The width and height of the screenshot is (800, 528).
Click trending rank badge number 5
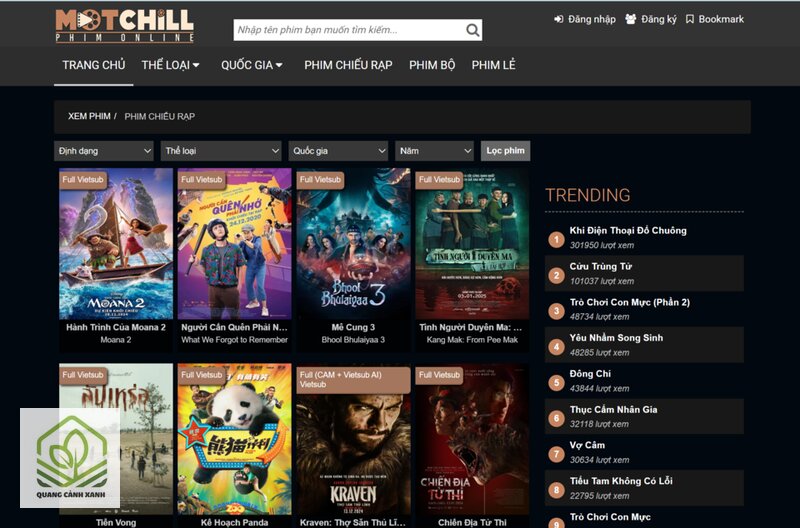coord(556,383)
